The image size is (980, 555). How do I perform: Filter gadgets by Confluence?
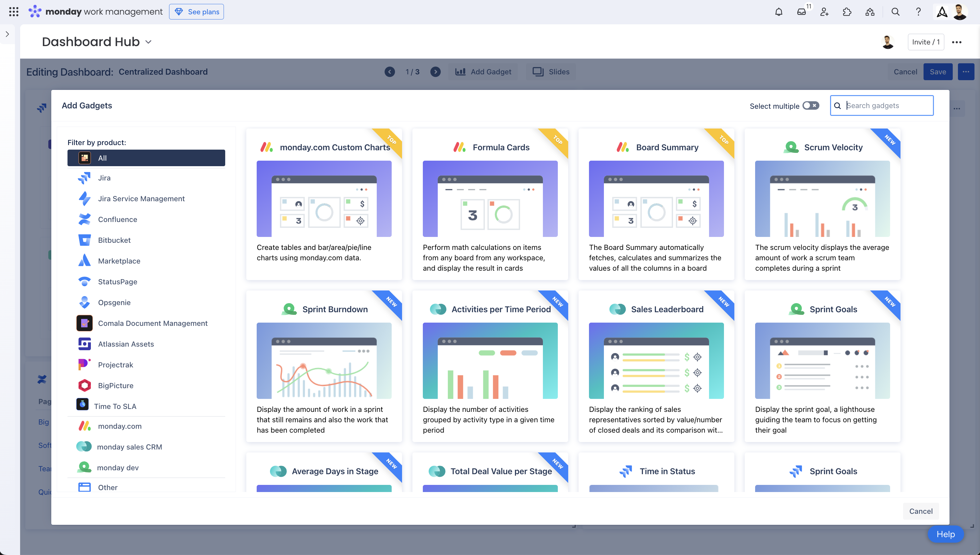pos(146,219)
